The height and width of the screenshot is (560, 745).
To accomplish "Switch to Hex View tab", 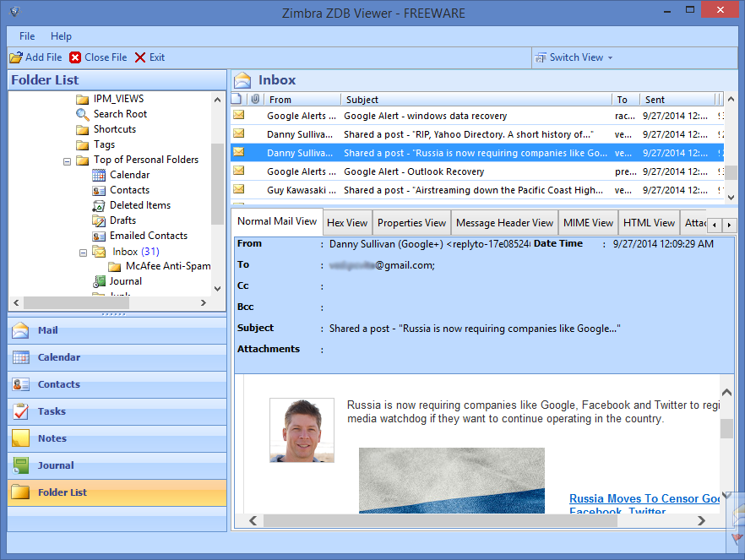I will pyautogui.click(x=347, y=223).
